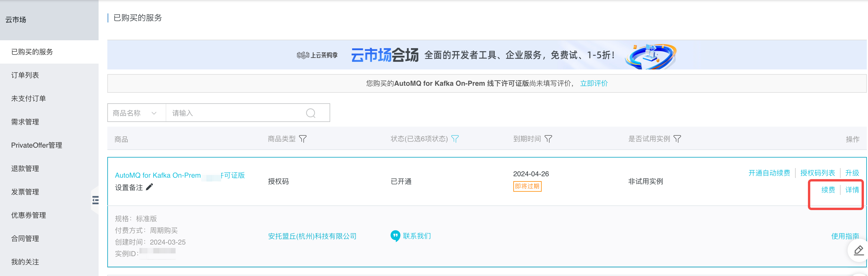Open 订单列表 in sidebar
868x276 pixels.
point(49,75)
